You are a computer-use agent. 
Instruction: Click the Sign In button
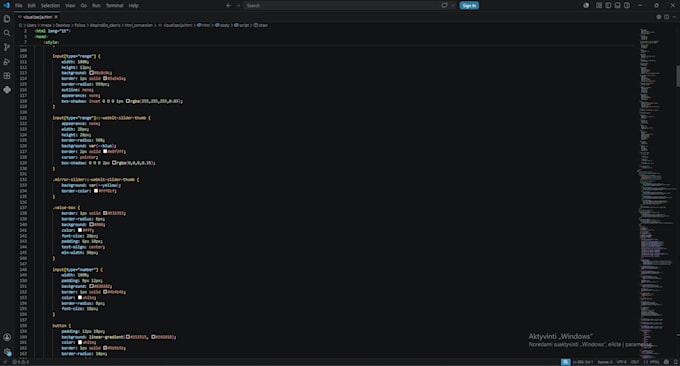[x=469, y=6]
